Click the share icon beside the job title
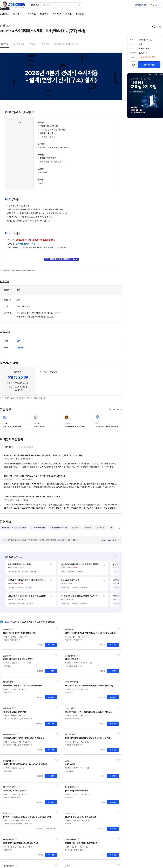Image resolution: width=163 pixels, height=868 pixels. (x=160, y=27)
